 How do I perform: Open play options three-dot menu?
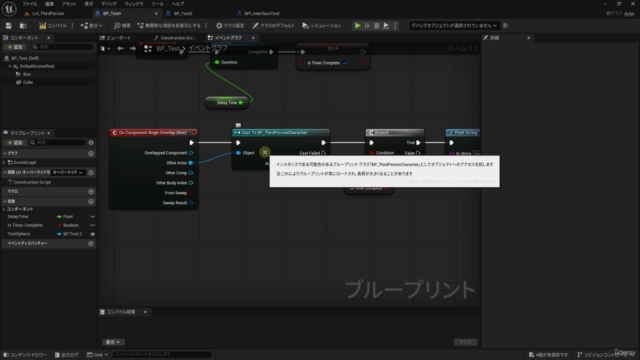[x=395, y=26]
